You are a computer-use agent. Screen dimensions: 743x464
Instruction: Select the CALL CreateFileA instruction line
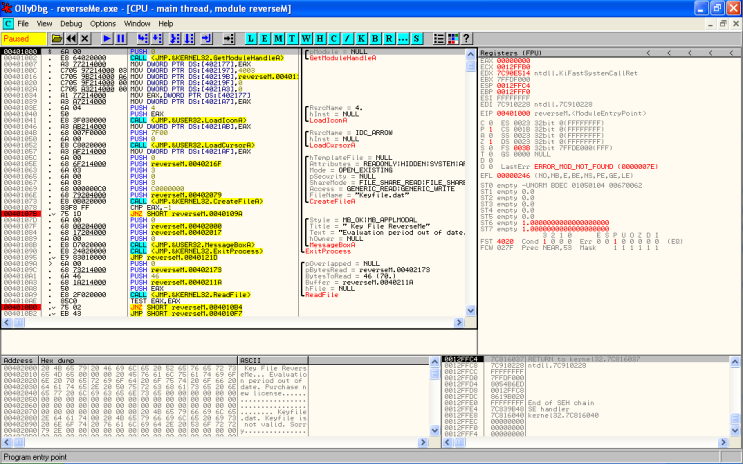(x=197, y=201)
